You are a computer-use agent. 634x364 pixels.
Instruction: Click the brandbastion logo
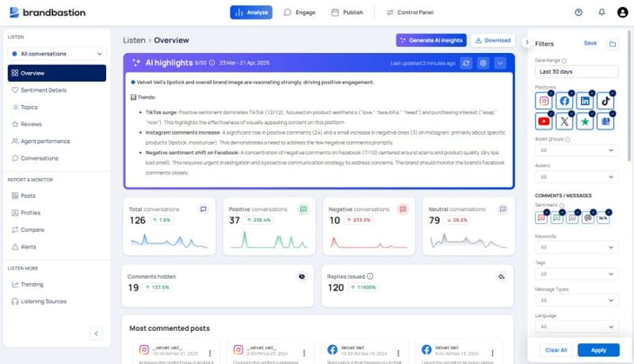[48, 13]
